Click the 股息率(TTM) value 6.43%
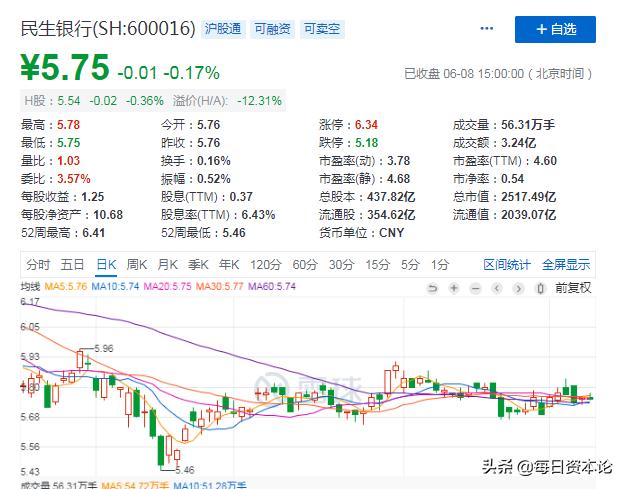The image size is (627, 489). pyautogui.click(x=258, y=215)
